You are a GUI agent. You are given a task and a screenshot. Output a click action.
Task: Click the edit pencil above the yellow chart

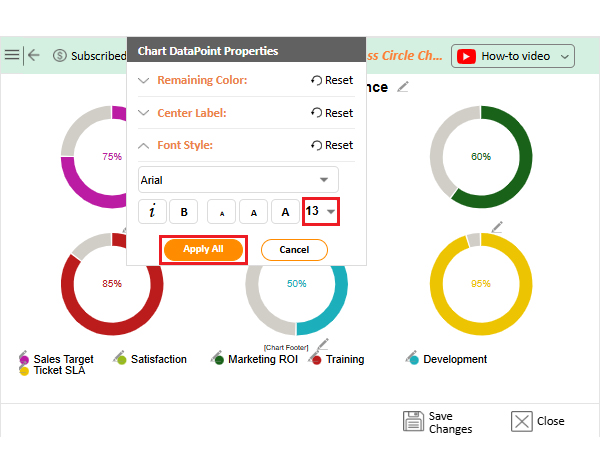pyautogui.click(x=497, y=227)
